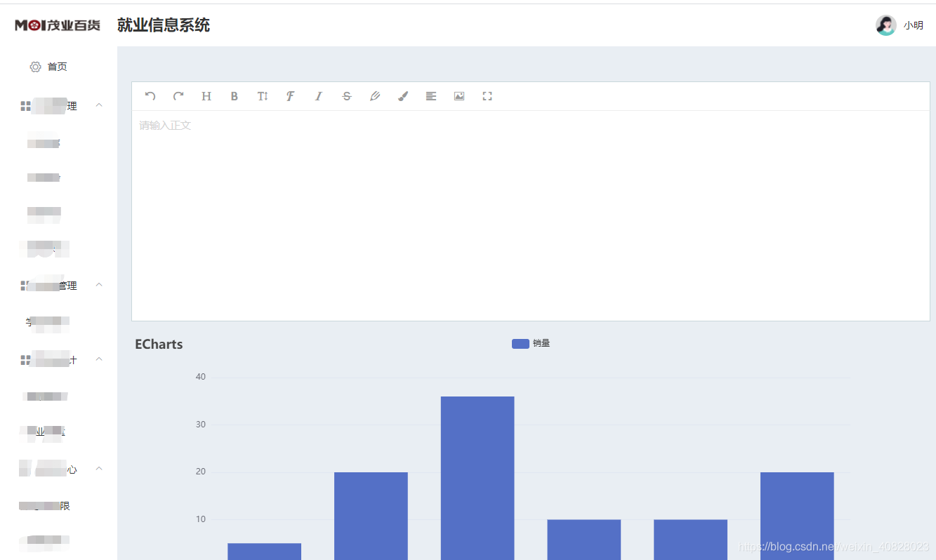Toggle the 销量 legend series
Viewport: 936px width, 560px height.
tap(531, 343)
